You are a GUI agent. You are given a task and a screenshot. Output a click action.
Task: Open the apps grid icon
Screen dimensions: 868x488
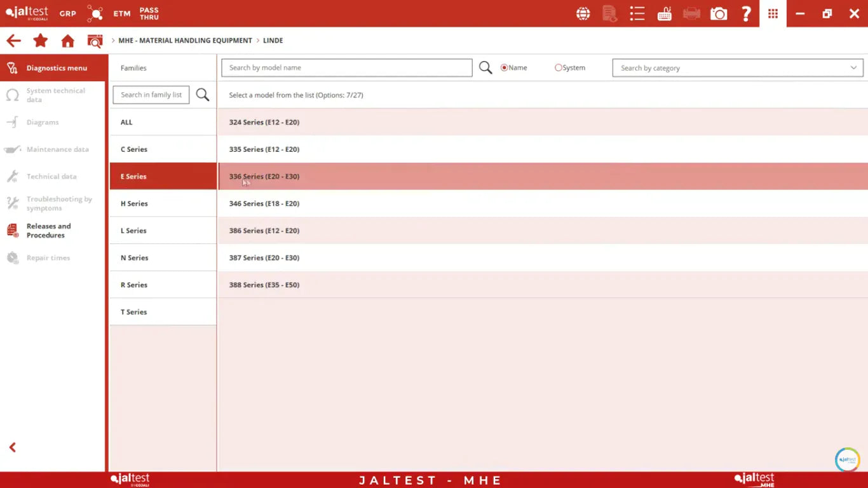(773, 13)
